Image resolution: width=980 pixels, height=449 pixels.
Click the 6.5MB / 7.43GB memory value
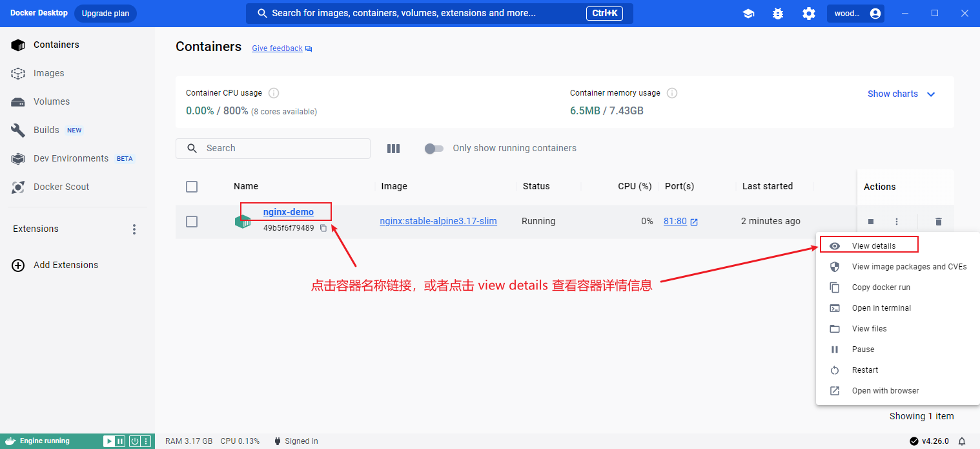(x=607, y=110)
